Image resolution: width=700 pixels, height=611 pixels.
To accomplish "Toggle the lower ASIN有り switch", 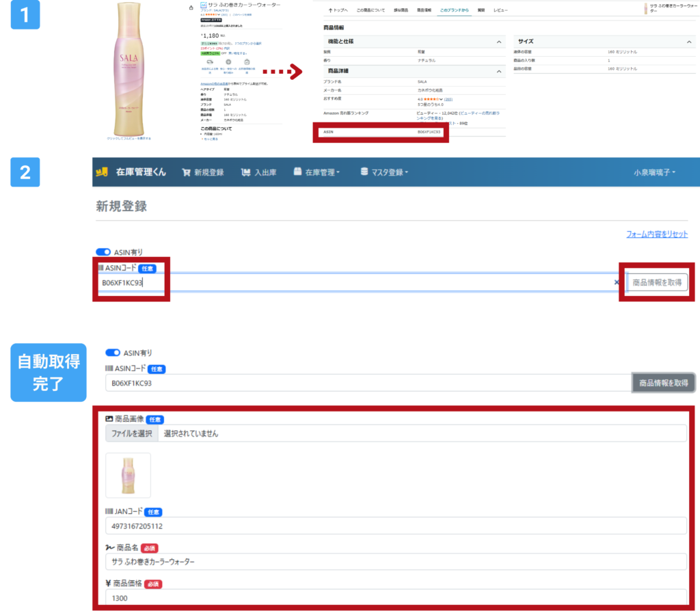I will coord(113,353).
